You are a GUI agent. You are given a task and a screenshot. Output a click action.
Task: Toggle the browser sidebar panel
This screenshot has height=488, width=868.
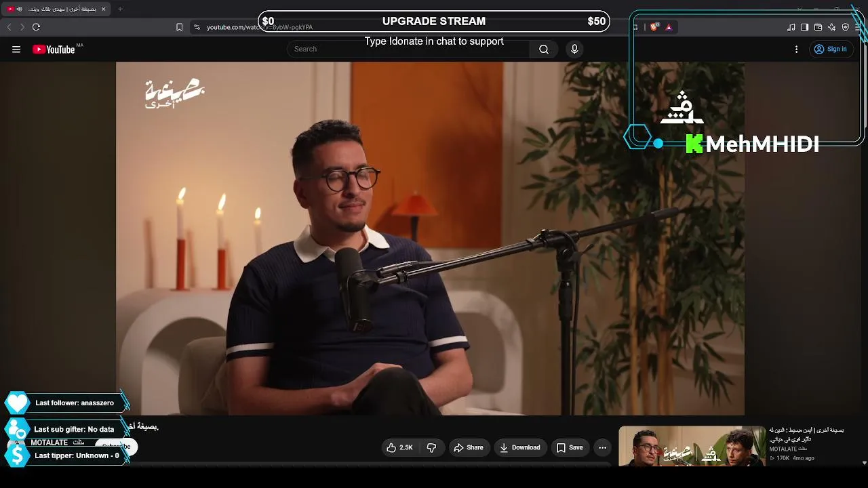pos(804,27)
